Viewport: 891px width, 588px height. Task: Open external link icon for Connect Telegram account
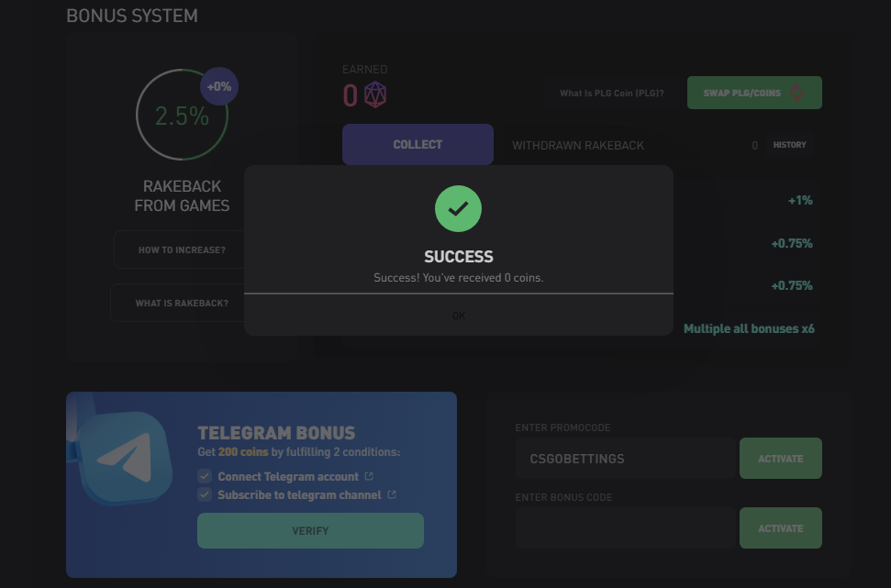(369, 476)
